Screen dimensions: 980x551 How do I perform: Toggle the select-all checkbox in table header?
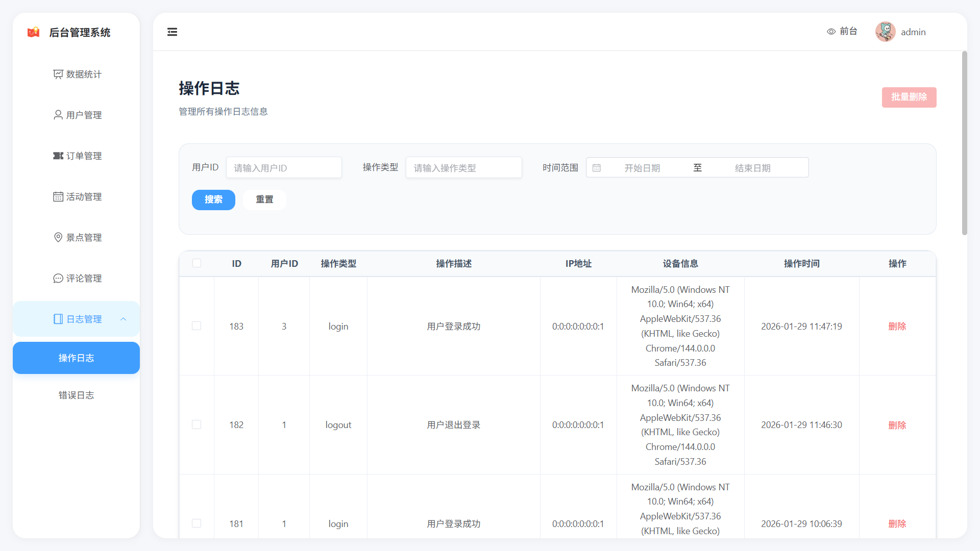[197, 263]
